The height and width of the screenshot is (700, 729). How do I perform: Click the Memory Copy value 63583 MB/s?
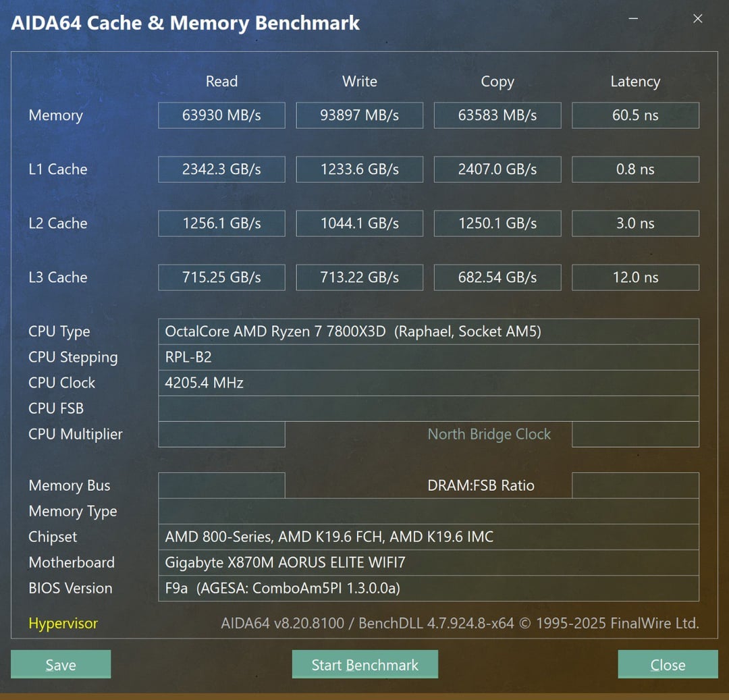tap(497, 115)
